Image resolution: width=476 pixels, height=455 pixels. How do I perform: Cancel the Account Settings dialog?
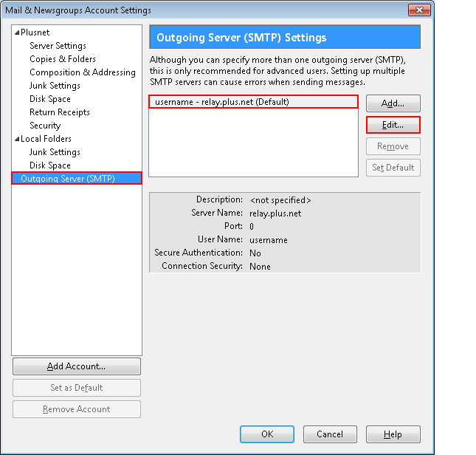coord(330,434)
